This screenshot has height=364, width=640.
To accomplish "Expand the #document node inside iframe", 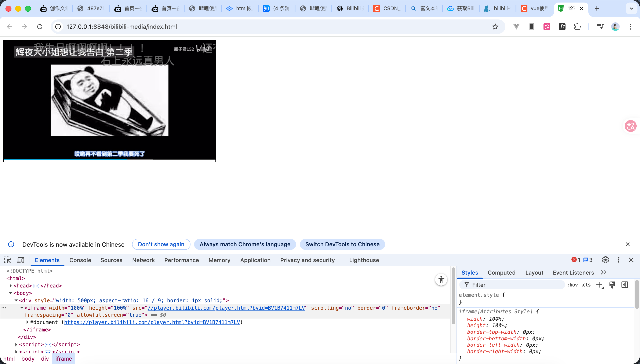I will (x=27, y=322).
